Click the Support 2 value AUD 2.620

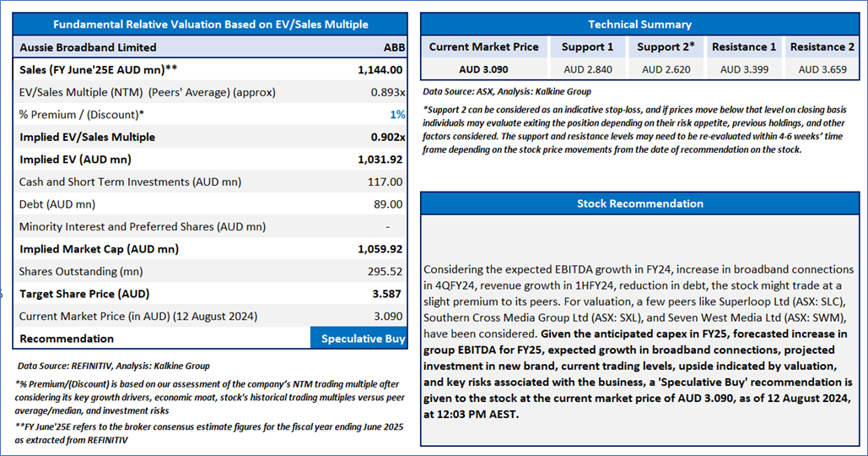[x=666, y=69]
